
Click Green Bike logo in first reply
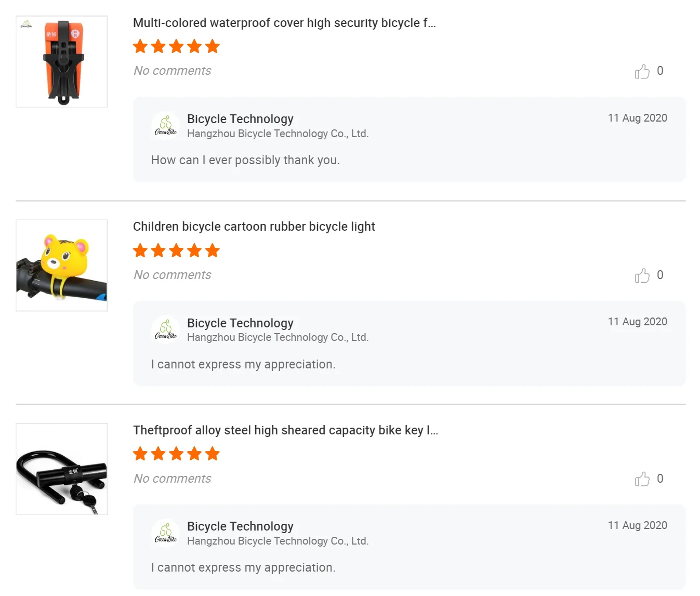166,126
